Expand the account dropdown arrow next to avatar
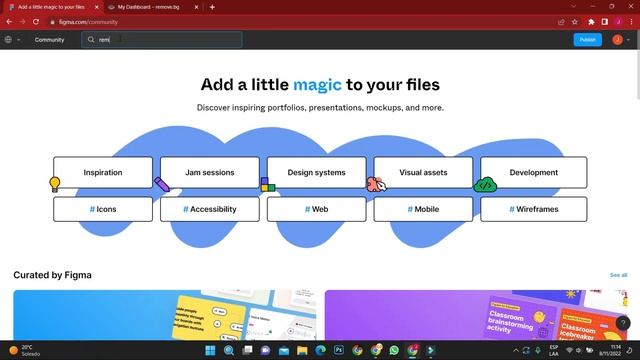640x360 pixels. tap(628, 40)
